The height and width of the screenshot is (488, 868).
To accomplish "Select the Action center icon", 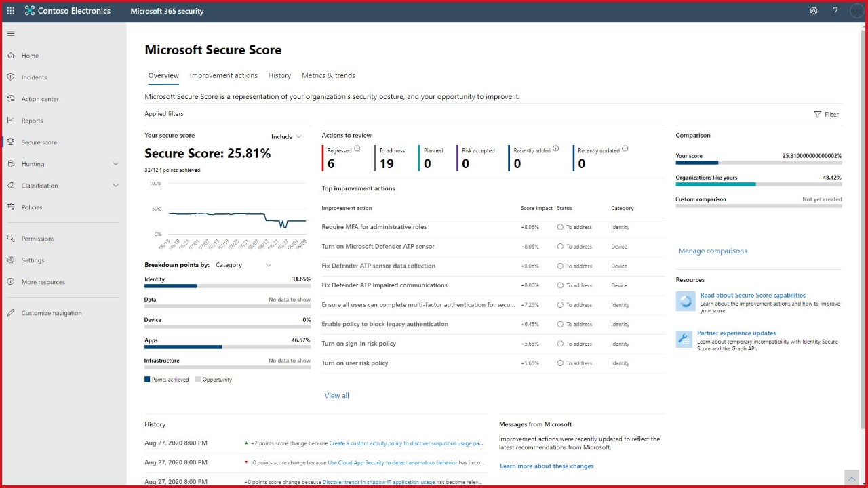I will point(9,98).
